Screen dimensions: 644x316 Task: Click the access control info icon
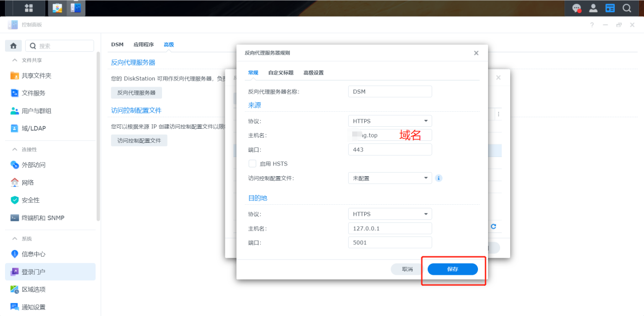click(438, 178)
